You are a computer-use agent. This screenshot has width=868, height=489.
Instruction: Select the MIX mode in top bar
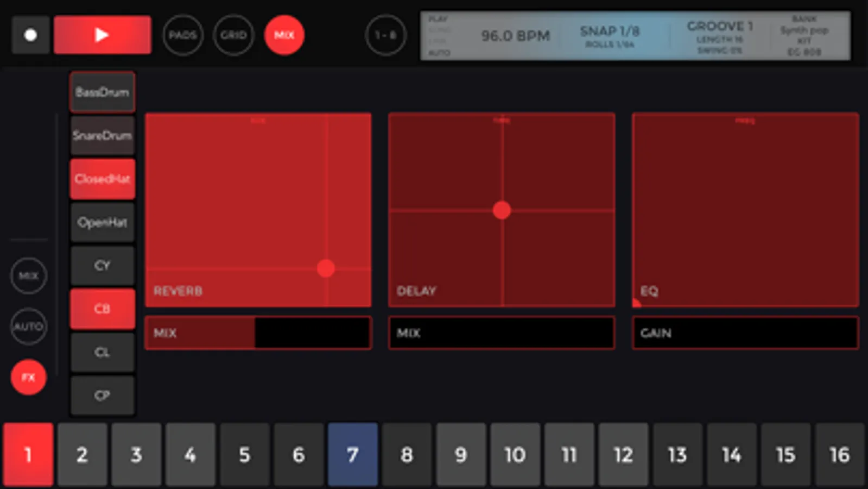pyautogui.click(x=284, y=35)
